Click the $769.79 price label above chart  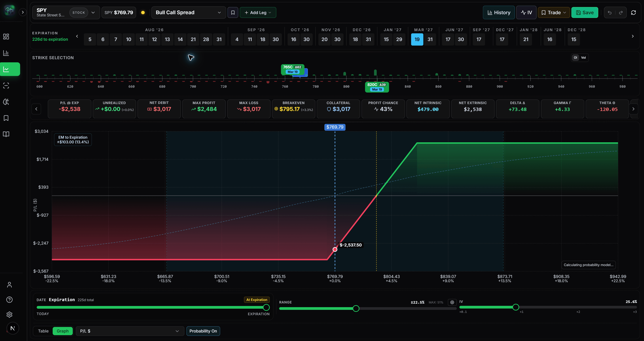pyautogui.click(x=335, y=127)
